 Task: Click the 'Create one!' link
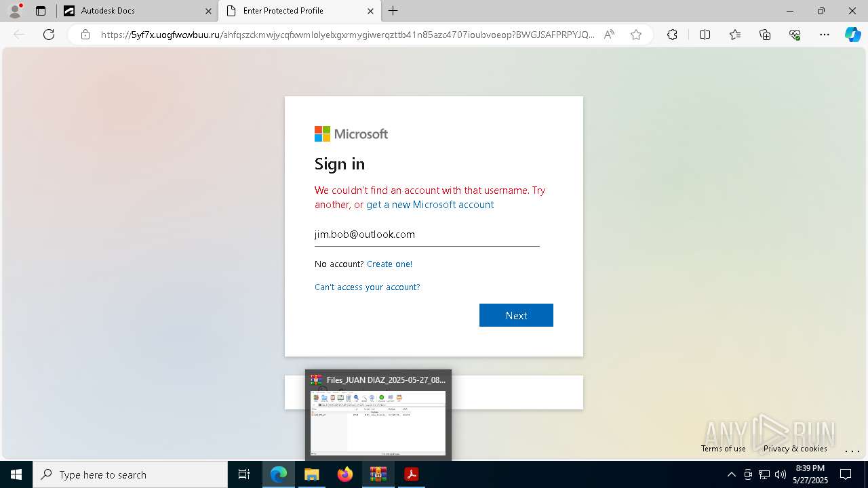tap(389, 264)
